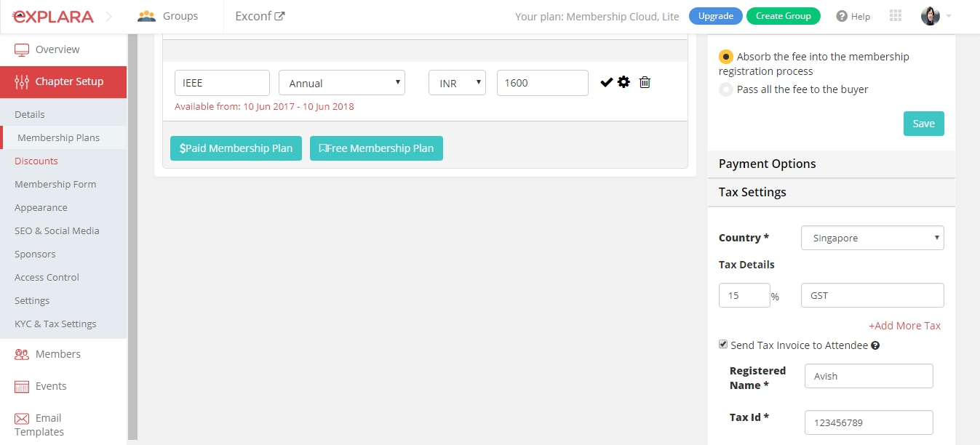This screenshot has width=980, height=445.
Task: Click the Help link text
Action: pyautogui.click(x=861, y=17)
